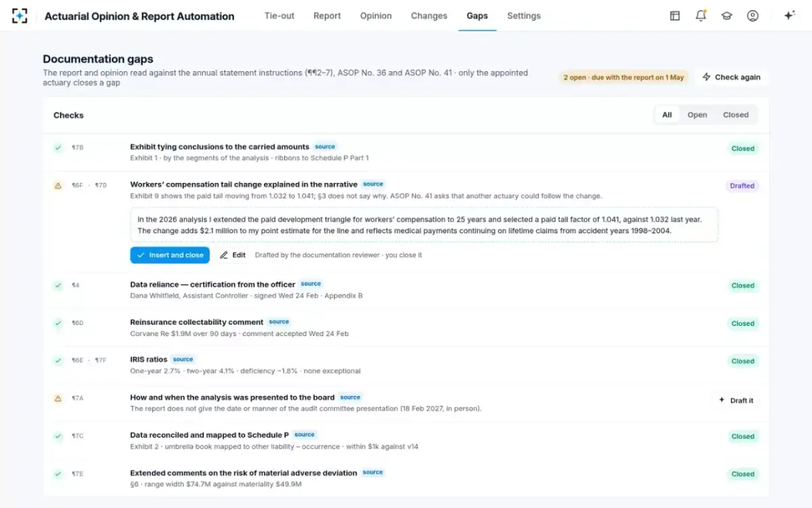The width and height of the screenshot is (812, 508).
Task: Click 'Reinsurance collectability comment' title
Action: 196,322
